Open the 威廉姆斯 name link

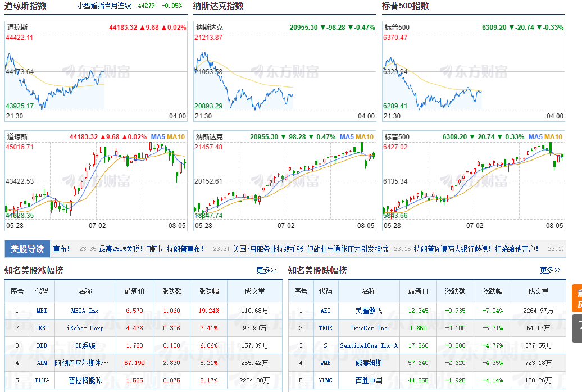click(369, 363)
